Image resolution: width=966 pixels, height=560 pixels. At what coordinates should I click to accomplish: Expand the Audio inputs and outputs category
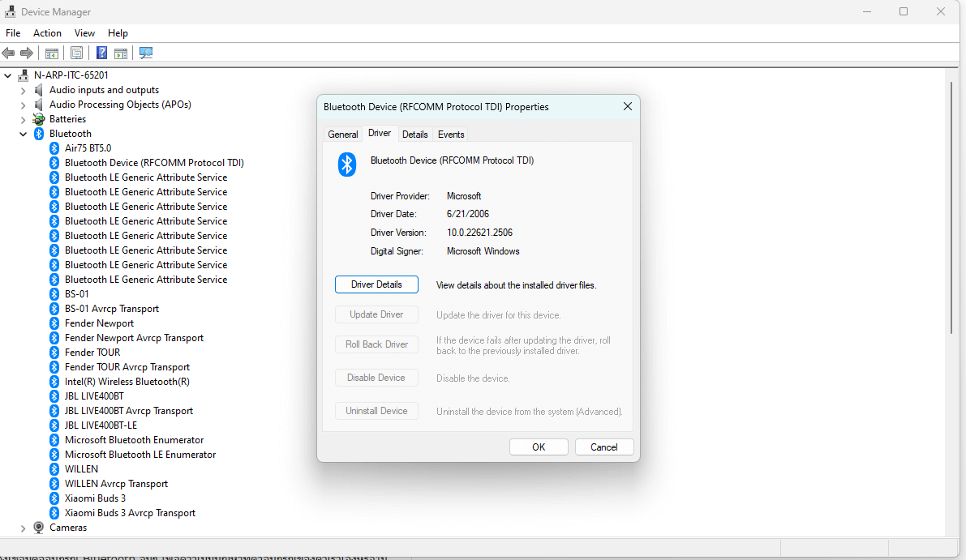(23, 91)
